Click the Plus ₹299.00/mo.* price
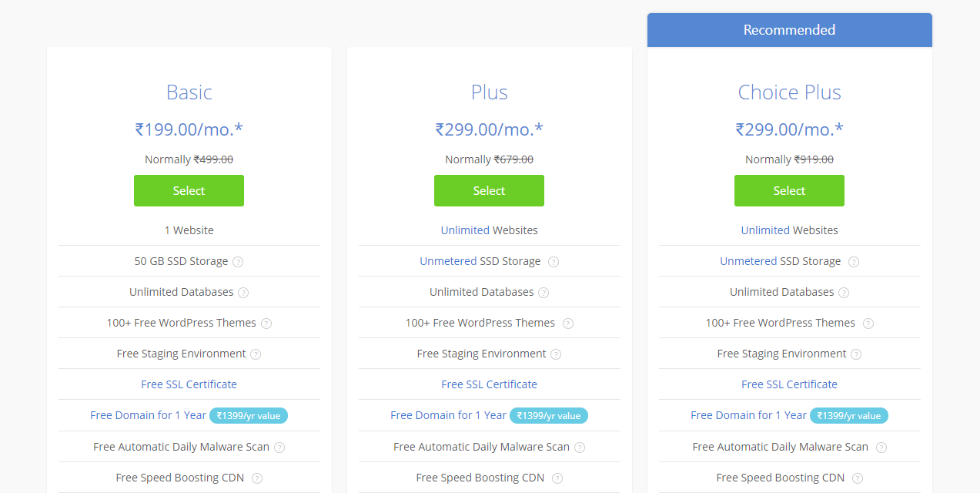The width and height of the screenshot is (980, 493). tap(489, 129)
